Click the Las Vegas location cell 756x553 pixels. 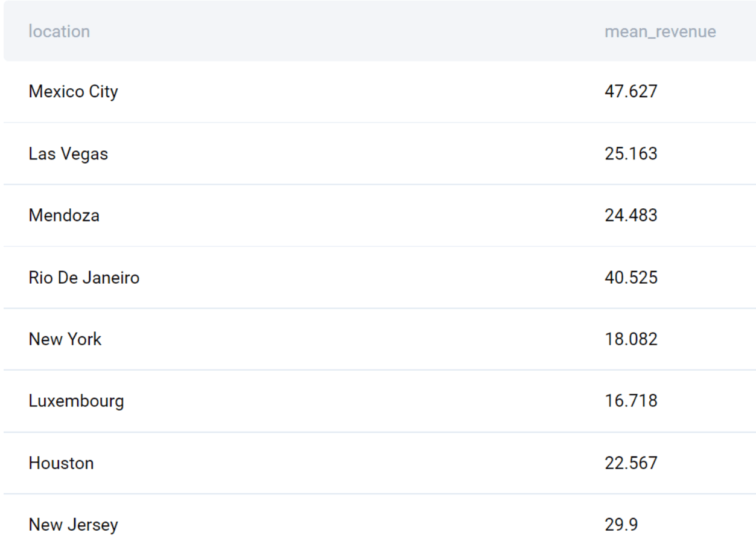68,154
